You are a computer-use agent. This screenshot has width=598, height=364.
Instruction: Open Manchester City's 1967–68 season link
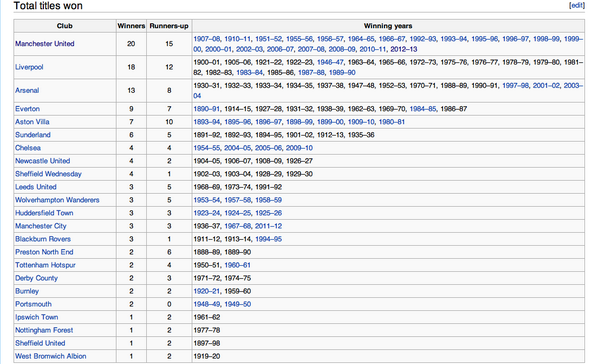coord(238,226)
